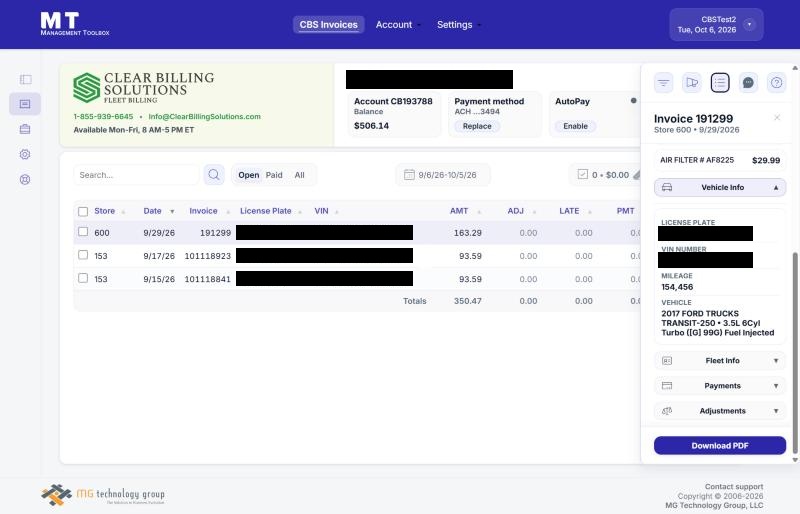Open the filter icon in the right panel

[663, 83]
